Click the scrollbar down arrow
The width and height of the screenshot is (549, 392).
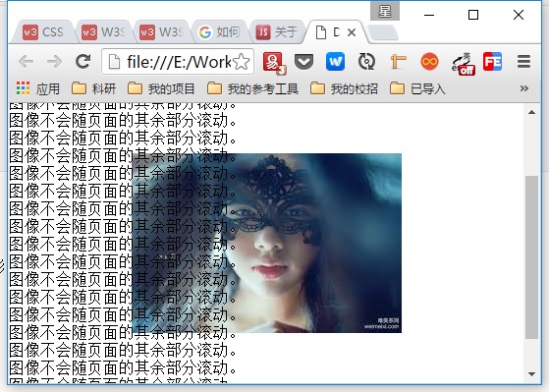532,374
